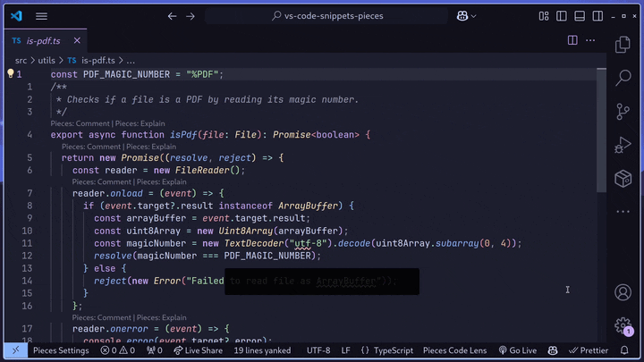
Task: Show additional views ellipsis in activity bar
Action: [623, 212]
